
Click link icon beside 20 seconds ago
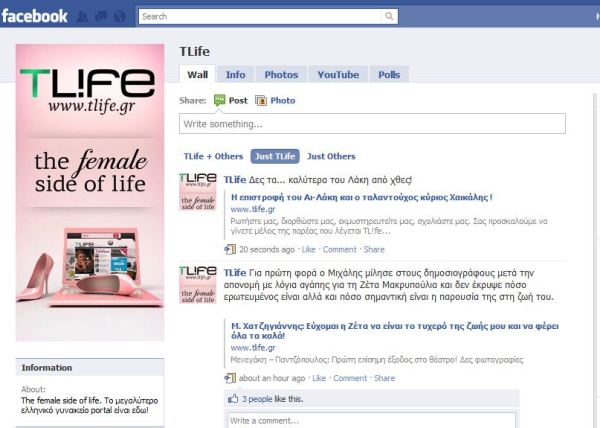[230, 249]
